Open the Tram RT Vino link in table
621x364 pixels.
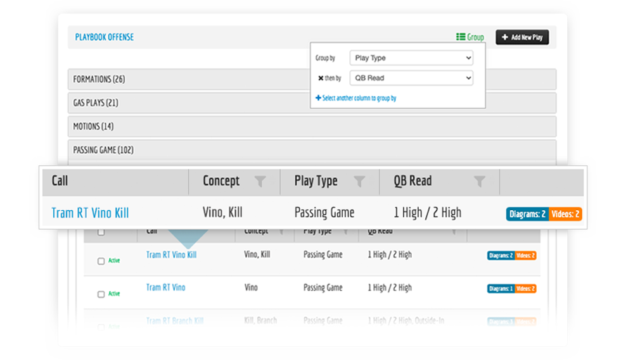[x=165, y=287]
